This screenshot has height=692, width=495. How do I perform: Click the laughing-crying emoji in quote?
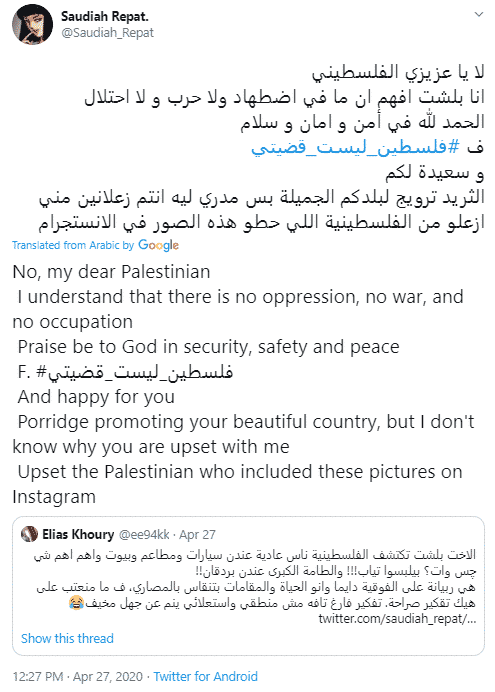click(76, 603)
